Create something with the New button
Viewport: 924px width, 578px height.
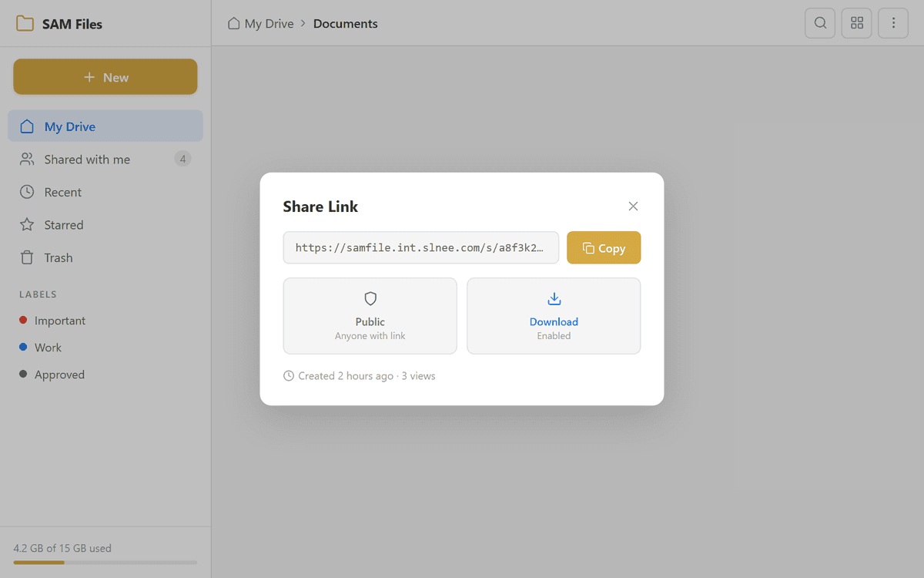click(x=105, y=76)
